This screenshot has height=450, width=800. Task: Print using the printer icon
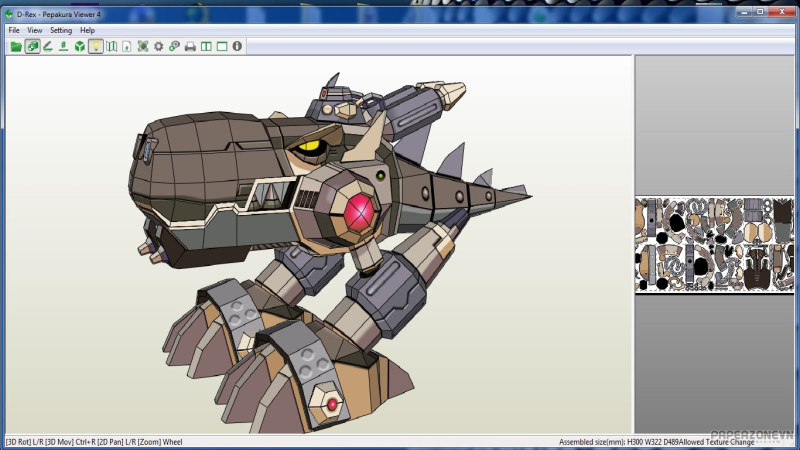tap(190, 46)
